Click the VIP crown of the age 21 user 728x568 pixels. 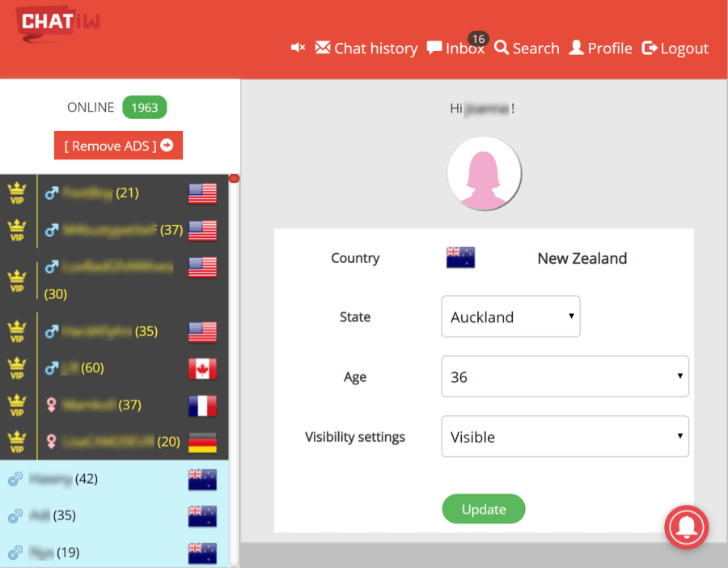point(17,193)
